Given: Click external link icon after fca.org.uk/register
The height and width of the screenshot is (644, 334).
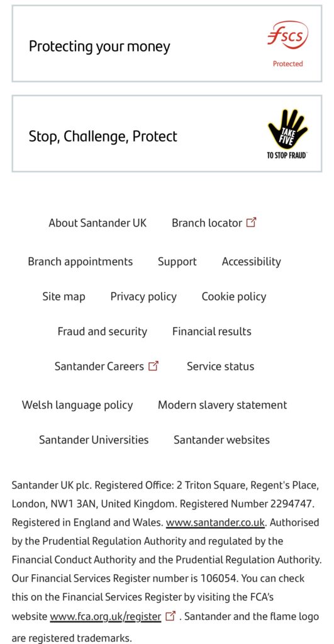Looking at the screenshot, I should [x=170, y=616].
